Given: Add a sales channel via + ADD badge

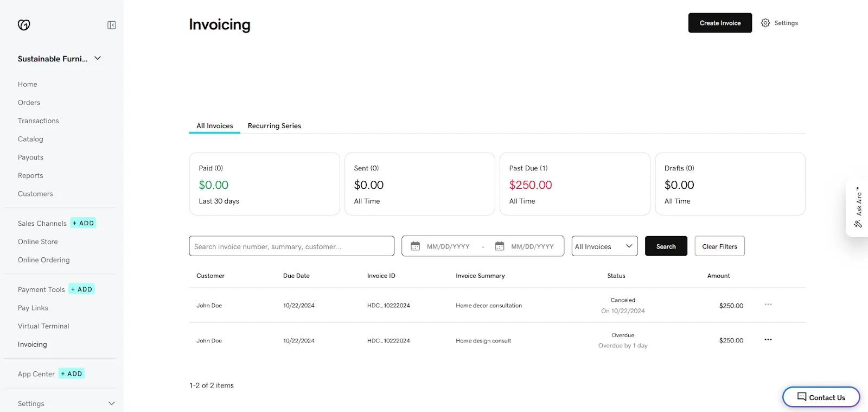Looking at the screenshot, I should tap(84, 223).
